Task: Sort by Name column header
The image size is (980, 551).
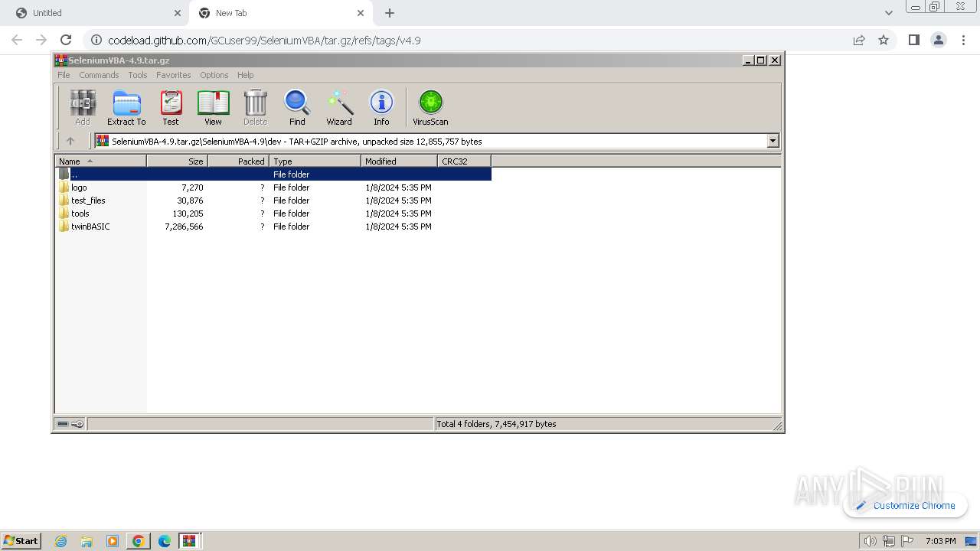Action: (x=100, y=161)
